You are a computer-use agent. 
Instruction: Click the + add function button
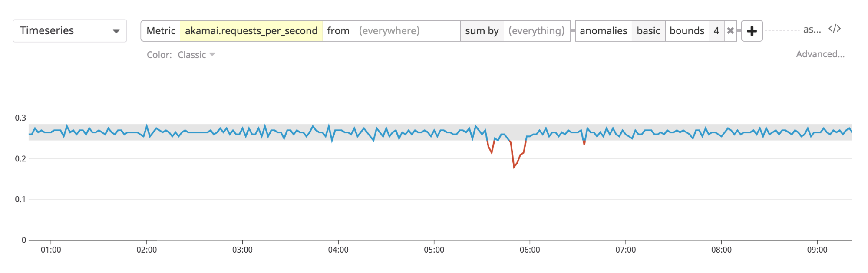(x=752, y=30)
